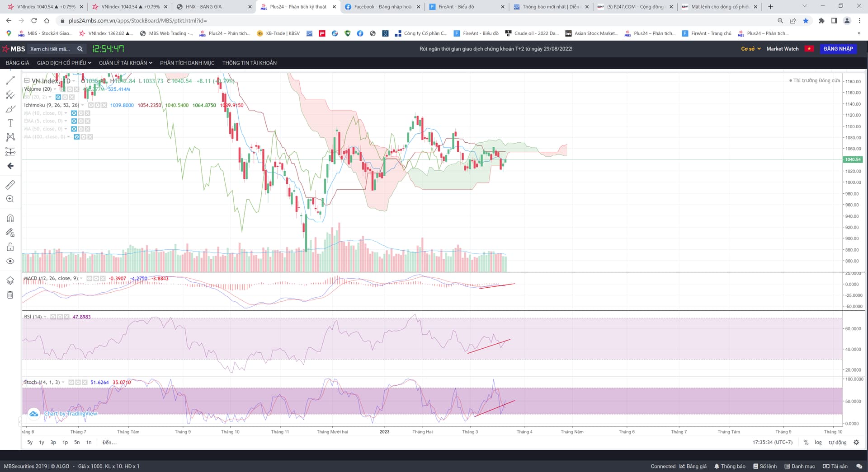The width and height of the screenshot is (868, 472).
Task: Switch to FireAnt - Biểu đồ tab
Action: tap(467, 7)
